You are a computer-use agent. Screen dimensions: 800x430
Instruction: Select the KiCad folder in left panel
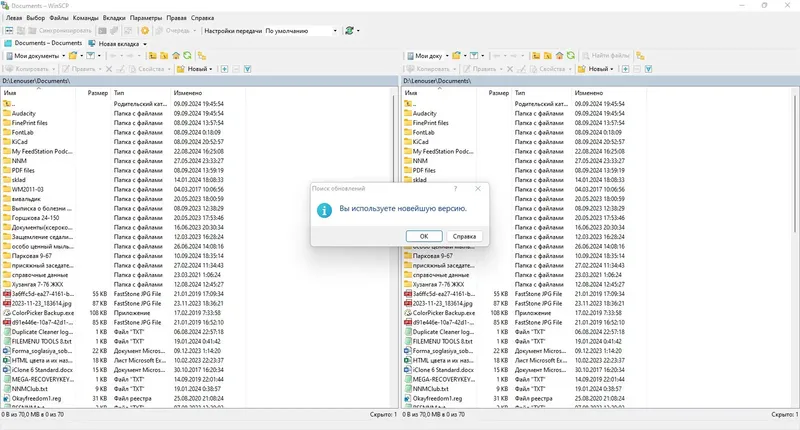[19, 142]
